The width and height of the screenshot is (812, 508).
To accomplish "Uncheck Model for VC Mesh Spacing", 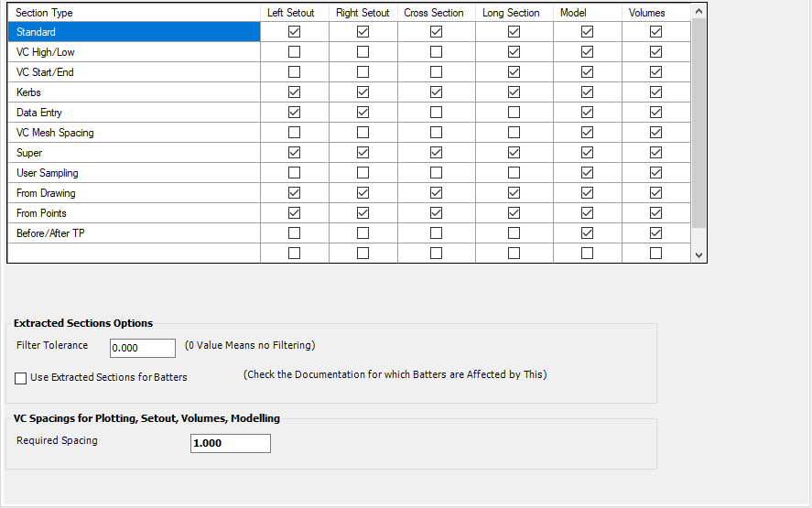I will (x=587, y=133).
